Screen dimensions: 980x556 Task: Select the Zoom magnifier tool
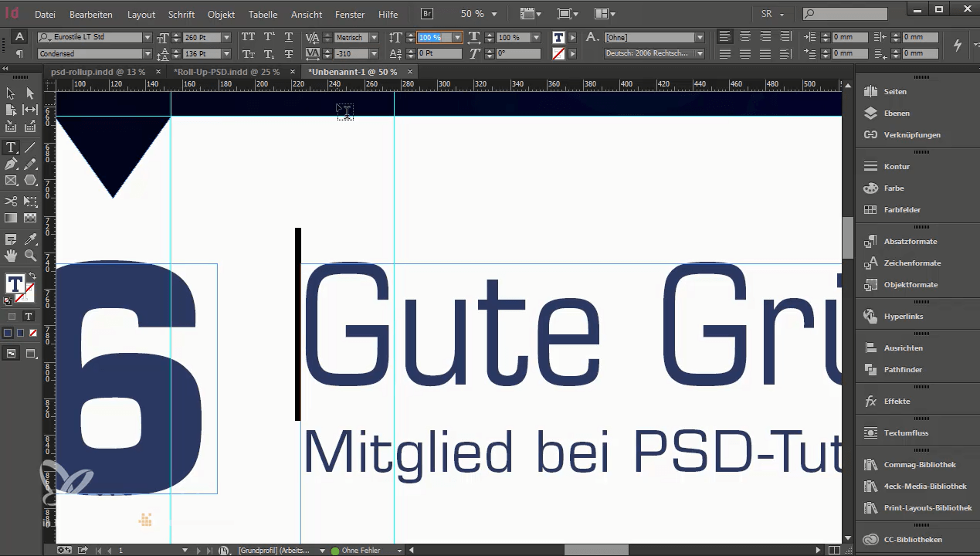(30, 256)
